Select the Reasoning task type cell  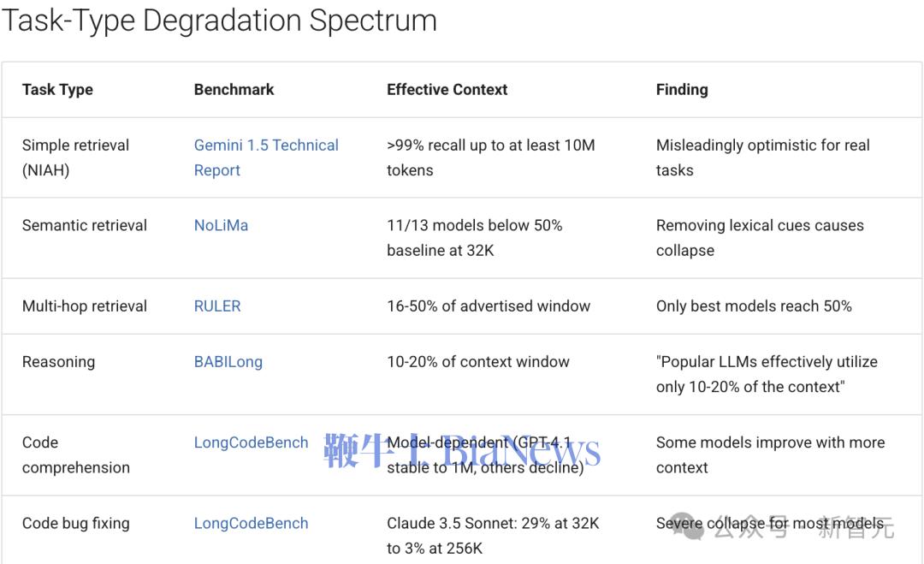[58, 361]
